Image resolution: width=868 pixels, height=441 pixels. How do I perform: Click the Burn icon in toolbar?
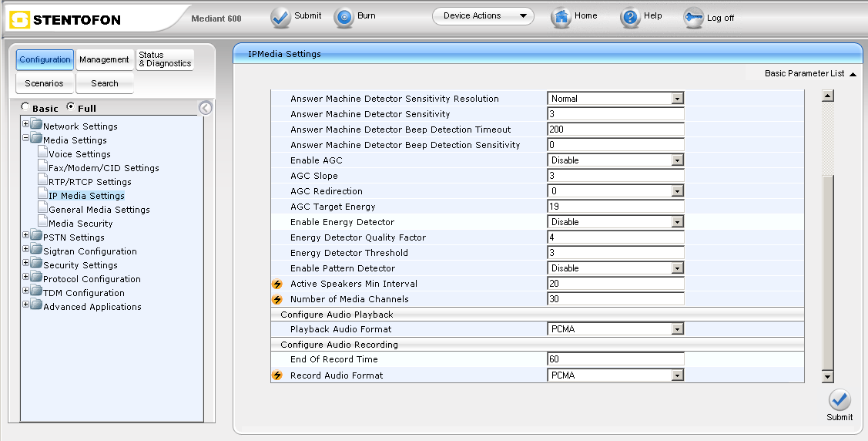(x=345, y=17)
